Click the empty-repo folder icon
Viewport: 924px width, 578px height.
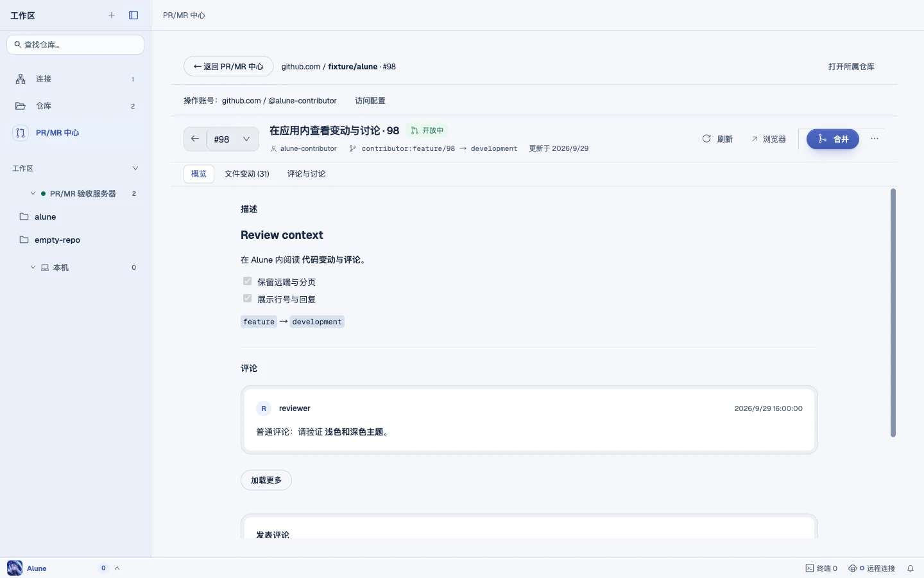pyautogui.click(x=24, y=240)
